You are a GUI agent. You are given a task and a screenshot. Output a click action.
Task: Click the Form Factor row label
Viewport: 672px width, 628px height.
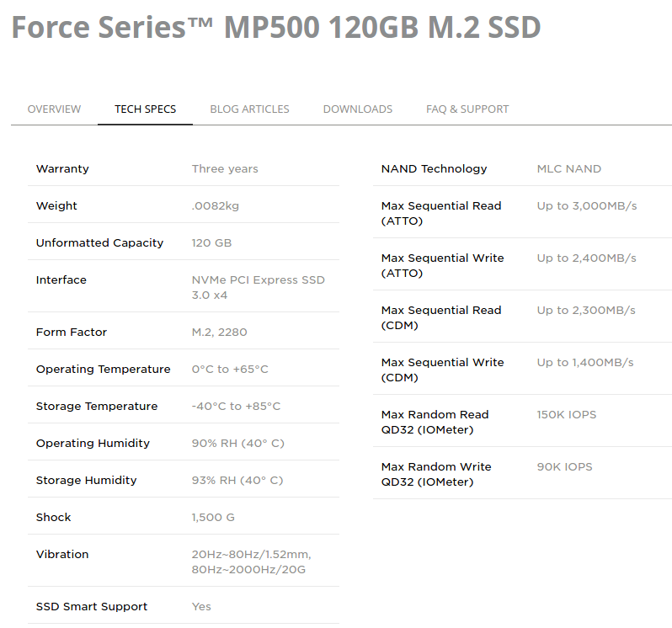(72, 333)
